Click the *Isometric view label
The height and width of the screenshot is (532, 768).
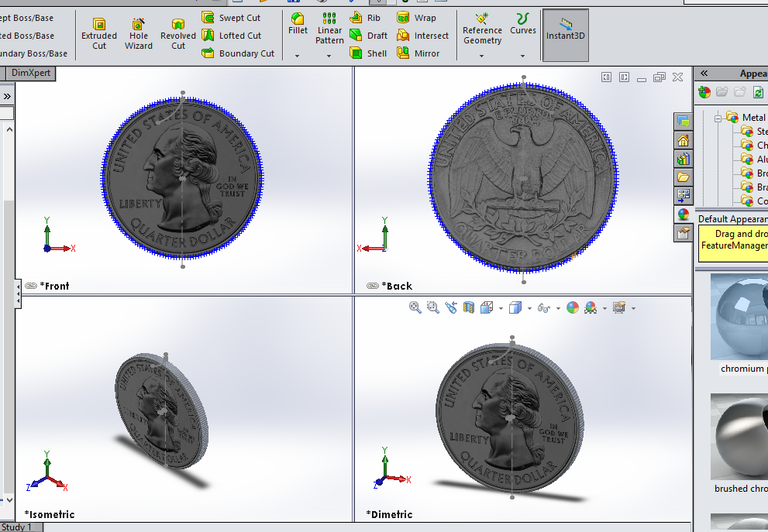50,514
